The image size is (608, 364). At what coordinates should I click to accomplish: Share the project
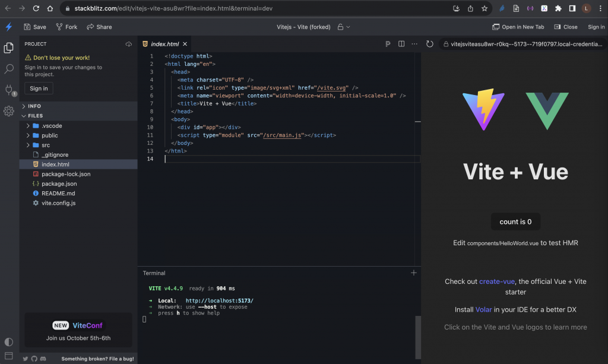[99, 27]
